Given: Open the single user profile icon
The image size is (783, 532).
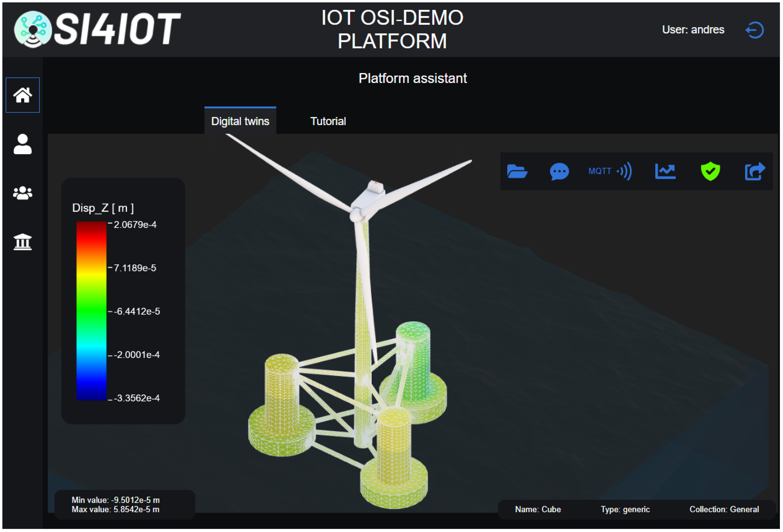Looking at the screenshot, I should pyautogui.click(x=23, y=144).
